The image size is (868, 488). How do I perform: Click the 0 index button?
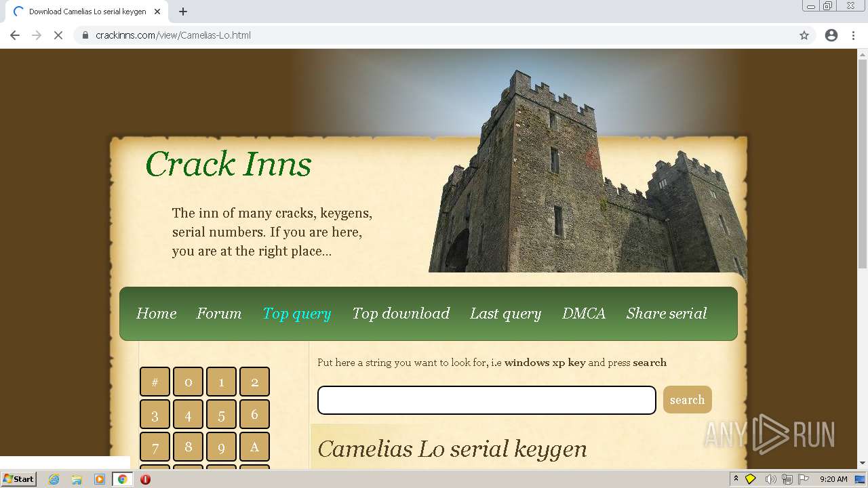[188, 382]
